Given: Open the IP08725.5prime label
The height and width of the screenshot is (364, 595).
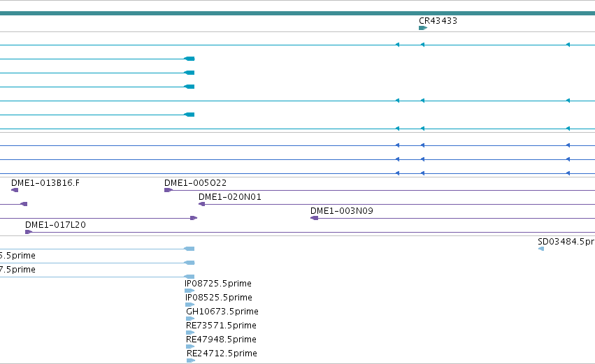Looking at the screenshot, I should pos(218,284).
